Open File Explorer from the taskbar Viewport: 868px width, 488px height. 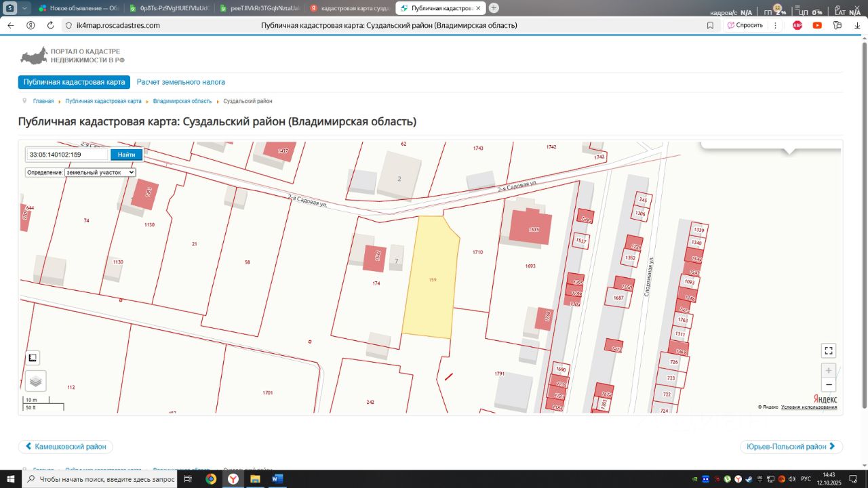(x=255, y=479)
